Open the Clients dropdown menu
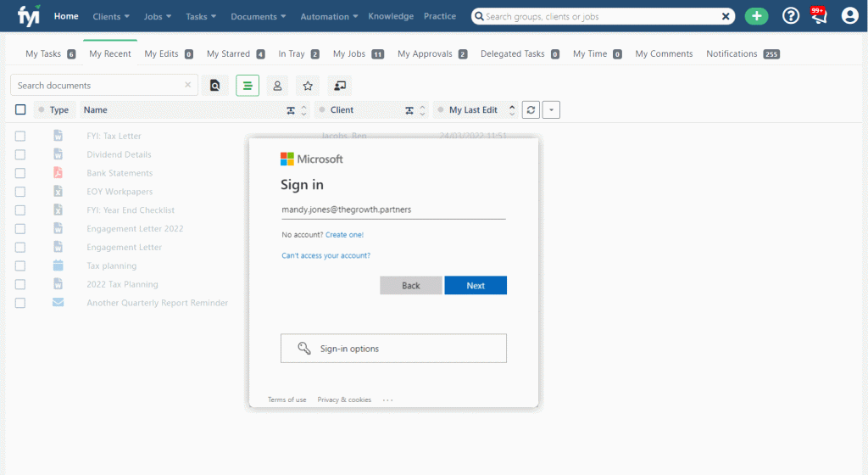 [x=111, y=17]
